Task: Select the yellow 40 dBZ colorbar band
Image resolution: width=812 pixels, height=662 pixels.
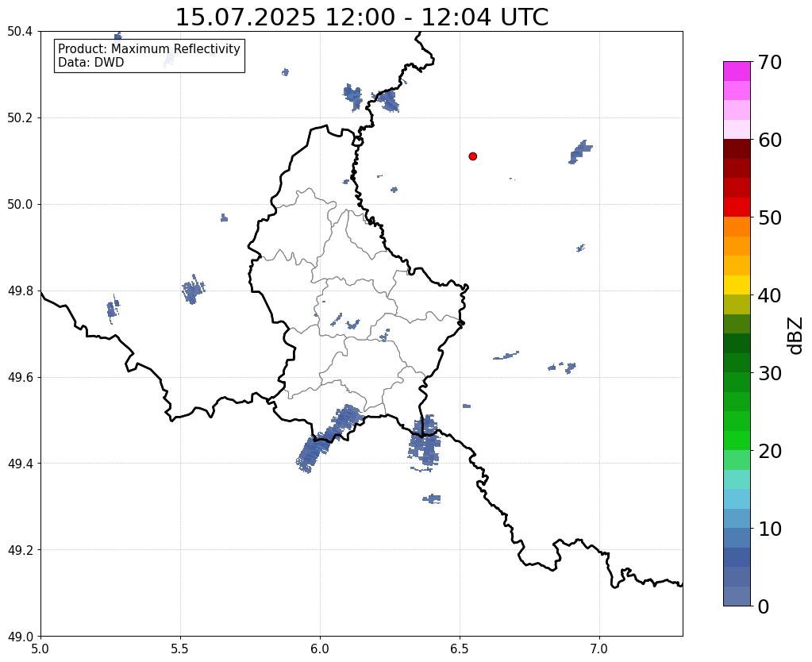Action: 737,285
